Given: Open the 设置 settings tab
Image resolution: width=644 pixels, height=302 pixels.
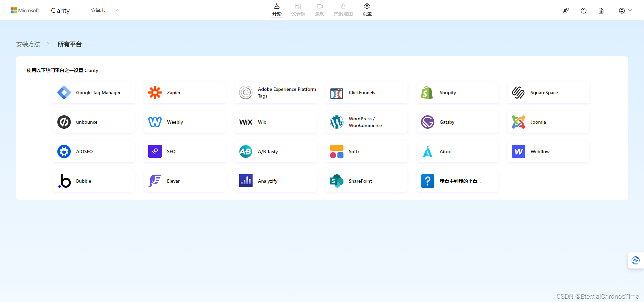Looking at the screenshot, I should [367, 10].
